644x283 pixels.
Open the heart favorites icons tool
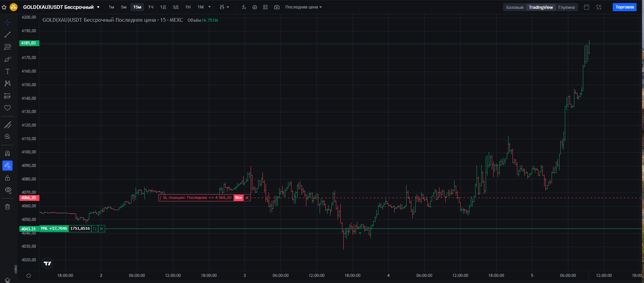[7, 108]
